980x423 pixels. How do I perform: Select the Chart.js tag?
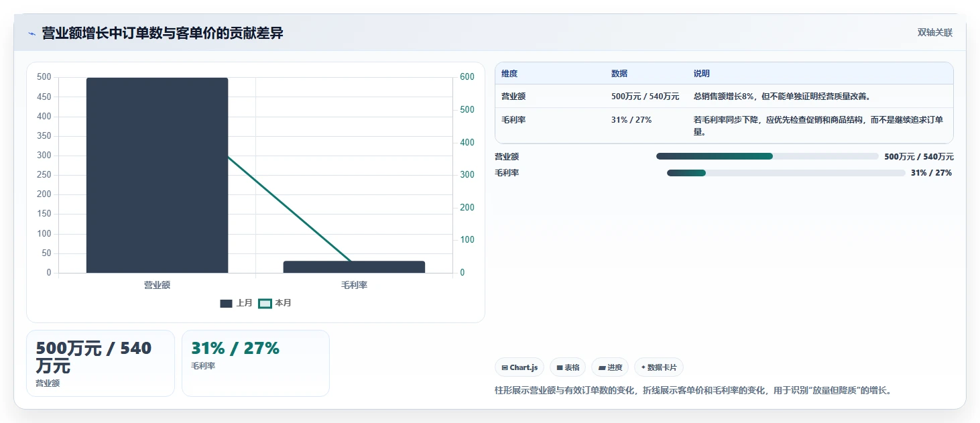pos(519,367)
